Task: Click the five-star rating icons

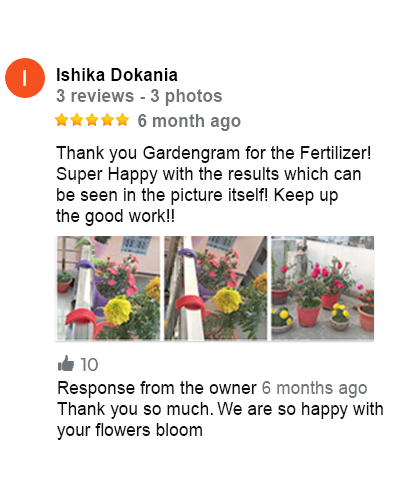Action: coord(92,120)
